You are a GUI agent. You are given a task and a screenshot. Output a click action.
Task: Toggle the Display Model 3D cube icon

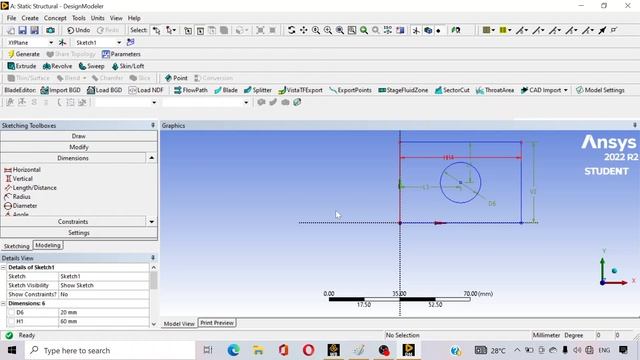pyautogui.click(x=428, y=30)
